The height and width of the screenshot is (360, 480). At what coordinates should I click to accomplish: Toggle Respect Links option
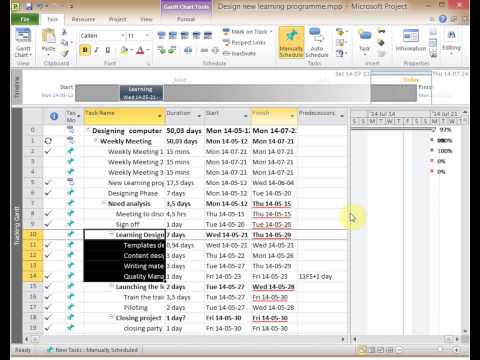pyautogui.click(x=244, y=42)
